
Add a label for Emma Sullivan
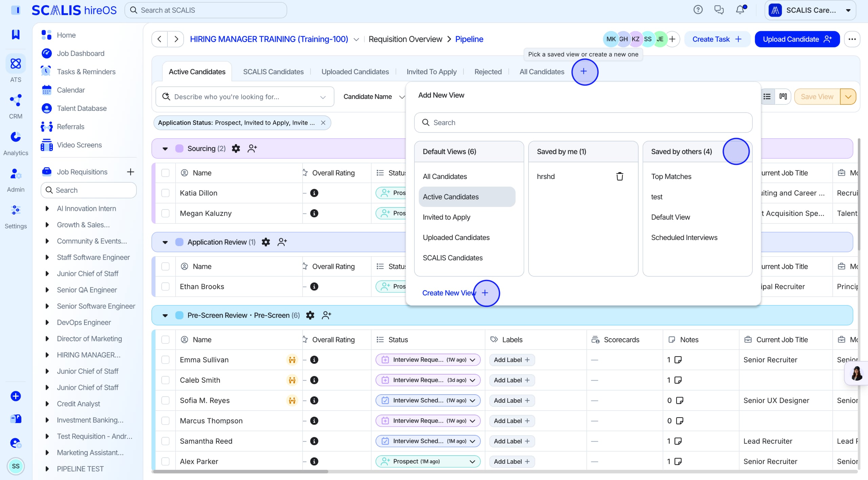(512, 360)
